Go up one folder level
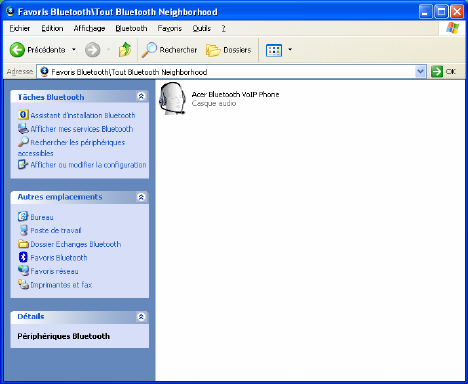This screenshot has height=384, width=468. pos(125,50)
